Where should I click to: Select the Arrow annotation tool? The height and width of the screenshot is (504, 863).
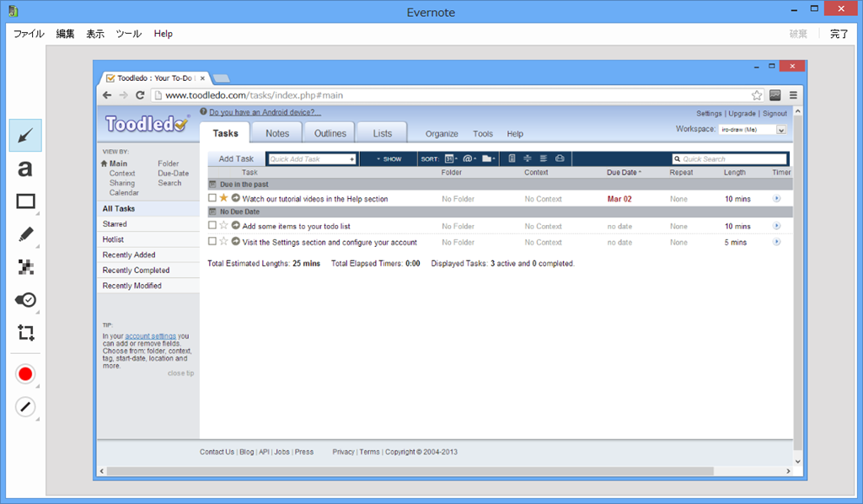(25, 136)
